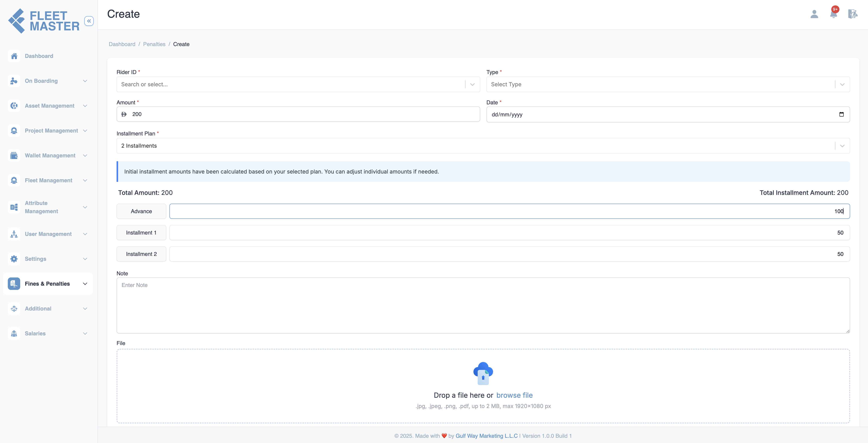Click the Fleet Master logo

44,21
